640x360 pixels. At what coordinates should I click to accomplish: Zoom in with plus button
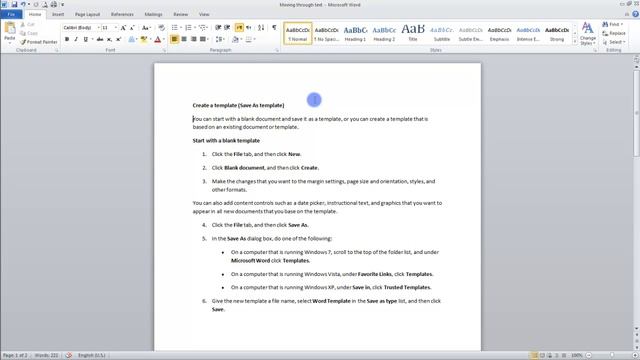(x=635, y=356)
